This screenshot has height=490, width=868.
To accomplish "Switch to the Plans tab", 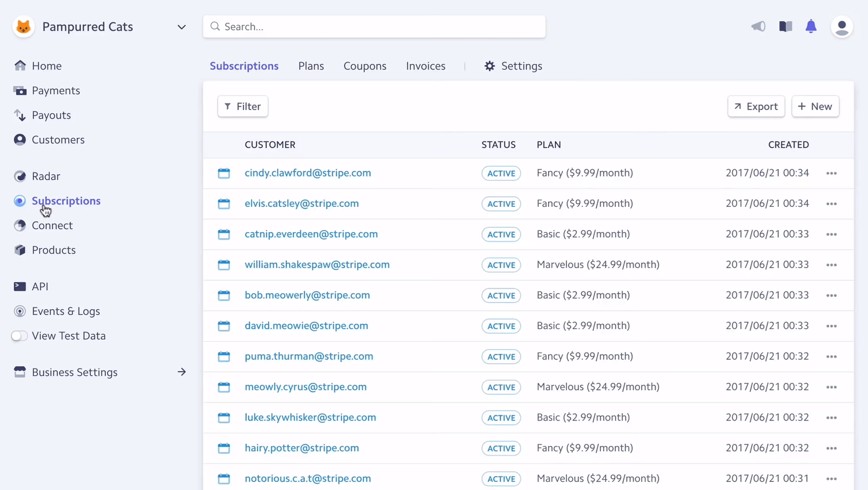I will pyautogui.click(x=311, y=66).
